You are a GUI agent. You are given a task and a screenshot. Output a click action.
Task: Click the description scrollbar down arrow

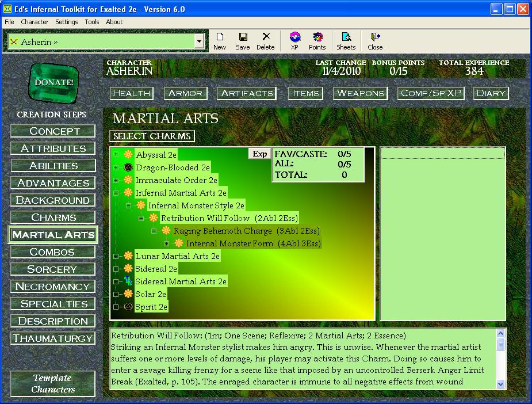[501, 384]
